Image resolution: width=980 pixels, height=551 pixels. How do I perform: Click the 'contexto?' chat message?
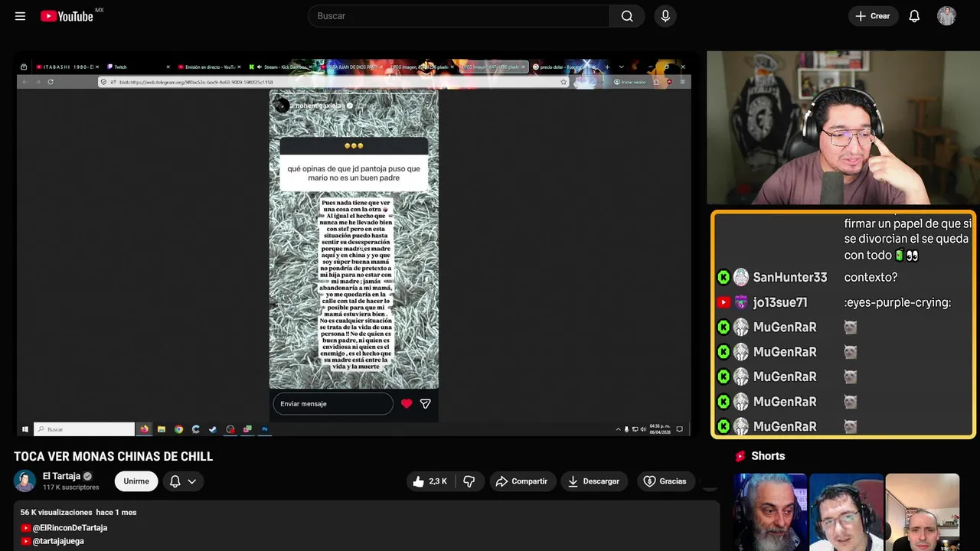tap(871, 277)
